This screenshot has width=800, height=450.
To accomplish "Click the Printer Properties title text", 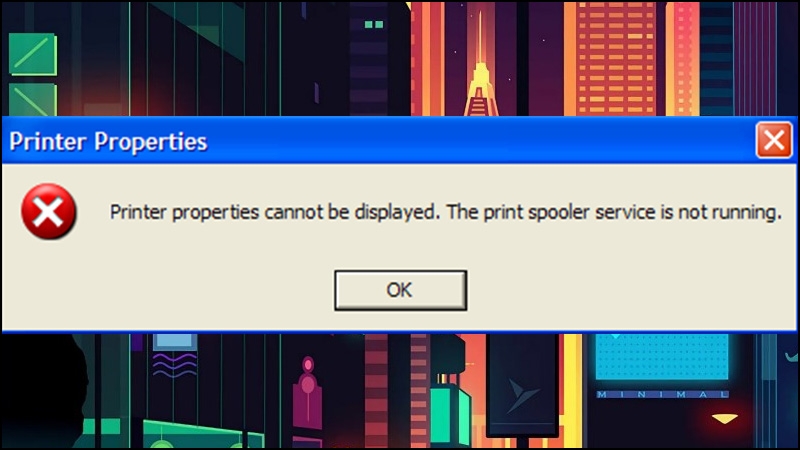I will pos(108,141).
